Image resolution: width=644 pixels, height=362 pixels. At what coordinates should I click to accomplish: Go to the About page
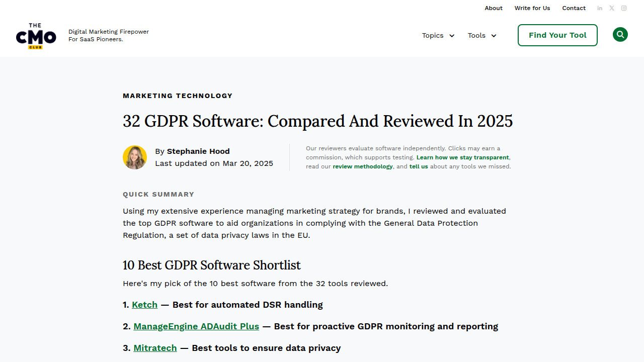(494, 8)
